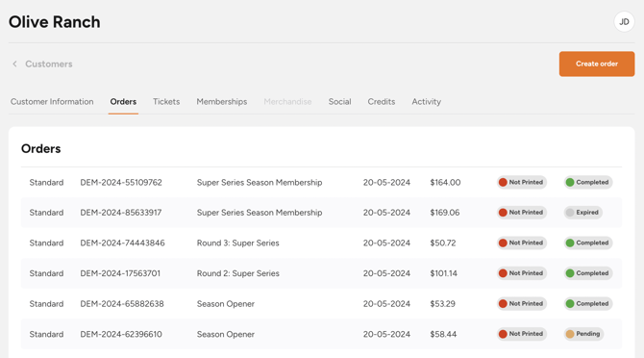Viewport: 644px width, 358px height.
Task: Click the Pending status badge
Action: [584, 334]
